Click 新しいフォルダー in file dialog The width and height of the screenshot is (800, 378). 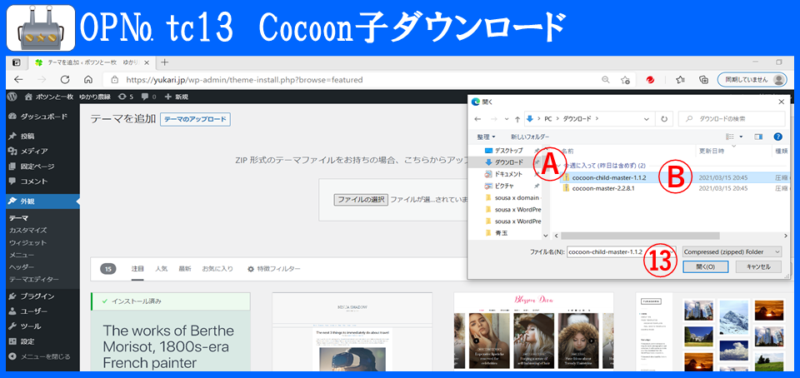(x=530, y=137)
